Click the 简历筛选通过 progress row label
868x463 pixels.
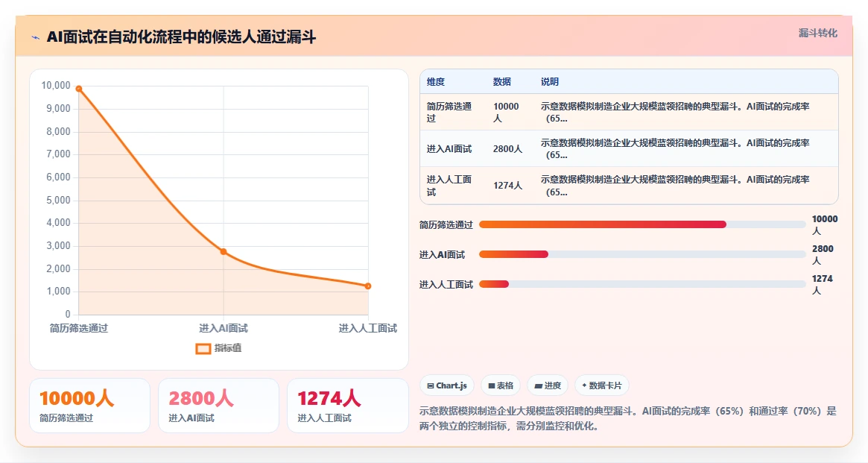[446, 225]
